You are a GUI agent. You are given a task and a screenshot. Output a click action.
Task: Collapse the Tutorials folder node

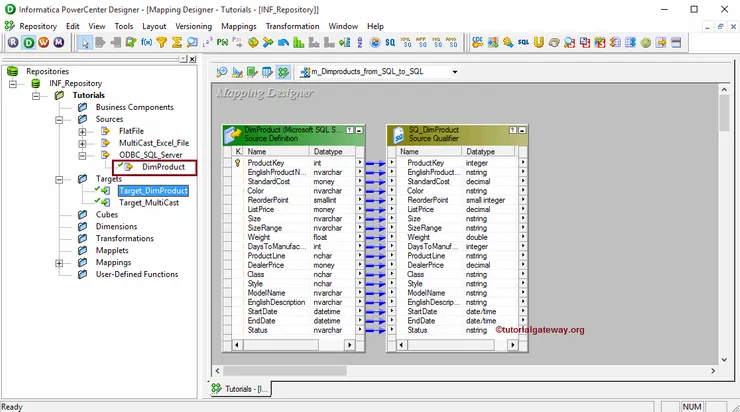click(36, 96)
